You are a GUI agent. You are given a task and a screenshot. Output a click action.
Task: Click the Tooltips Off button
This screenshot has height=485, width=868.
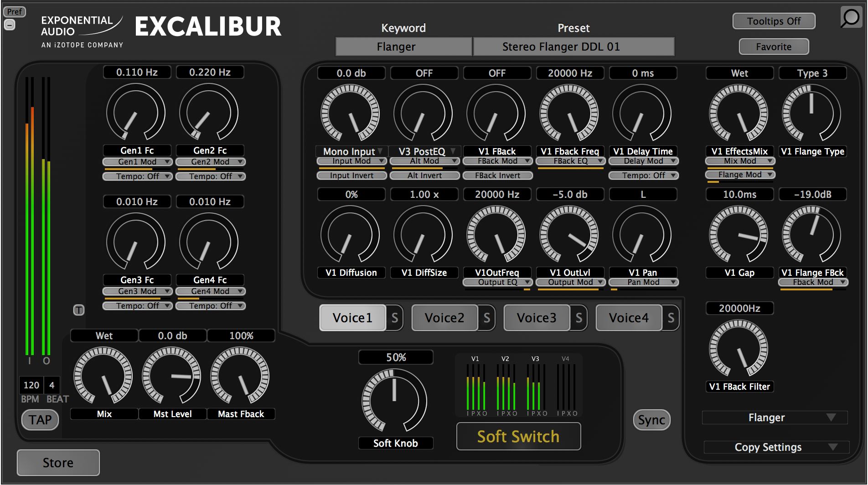tap(774, 21)
